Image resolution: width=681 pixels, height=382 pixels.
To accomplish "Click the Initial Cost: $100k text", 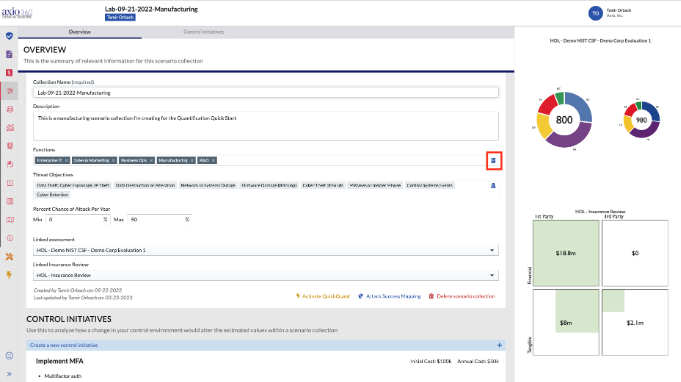I will (431, 361).
